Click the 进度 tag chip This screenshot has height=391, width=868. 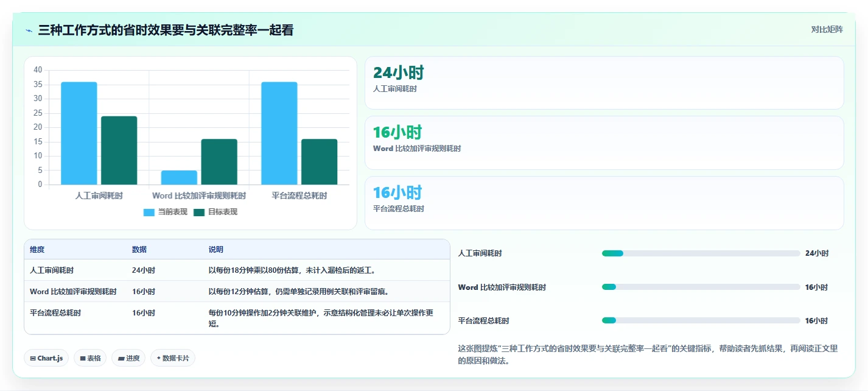(x=128, y=358)
